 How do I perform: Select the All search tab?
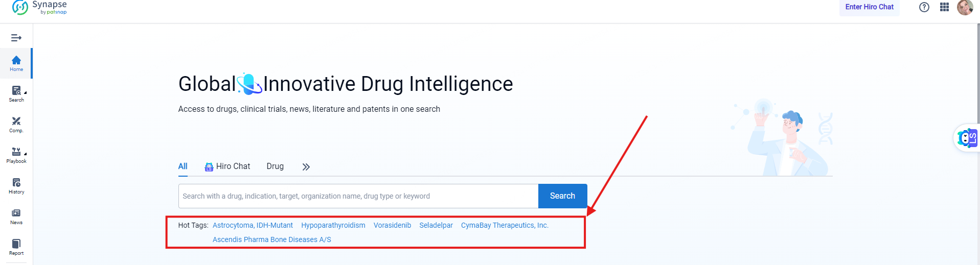pos(183,166)
